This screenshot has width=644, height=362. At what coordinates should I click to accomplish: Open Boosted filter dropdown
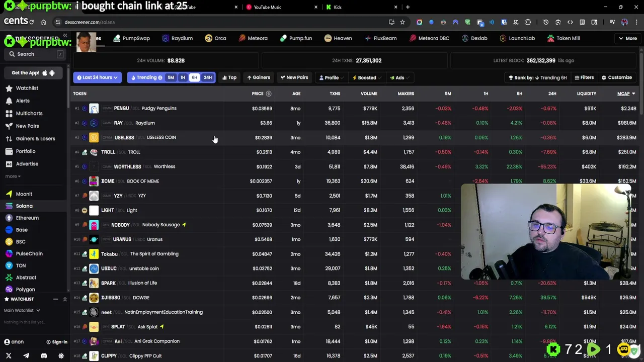click(367, 77)
